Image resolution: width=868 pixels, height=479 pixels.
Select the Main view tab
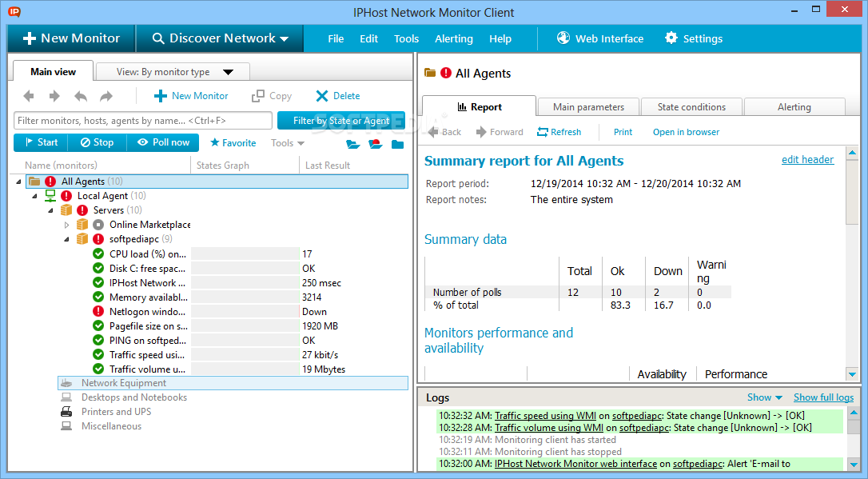coord(53,71)
